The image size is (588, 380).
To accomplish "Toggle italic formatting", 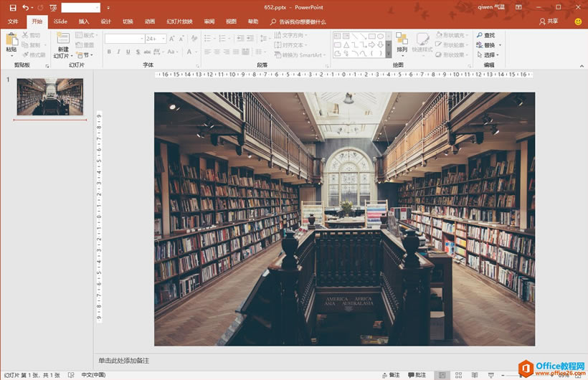I will (x=118, y=52).
